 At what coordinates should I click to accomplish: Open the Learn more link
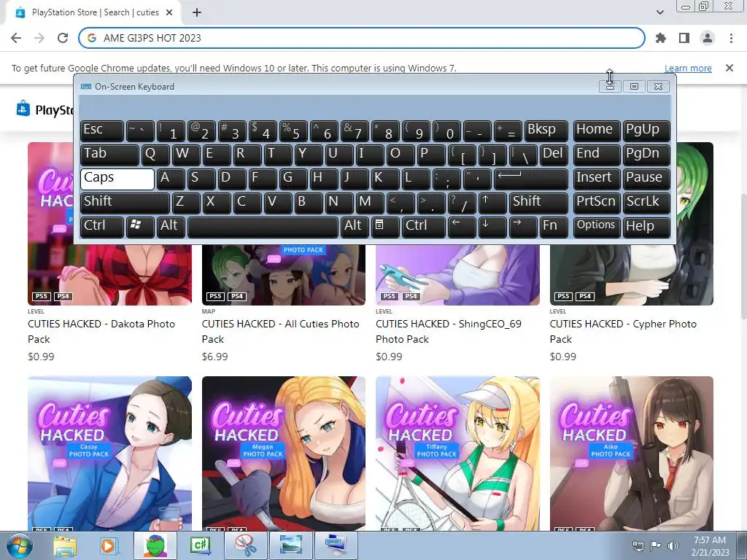[688, 68]
